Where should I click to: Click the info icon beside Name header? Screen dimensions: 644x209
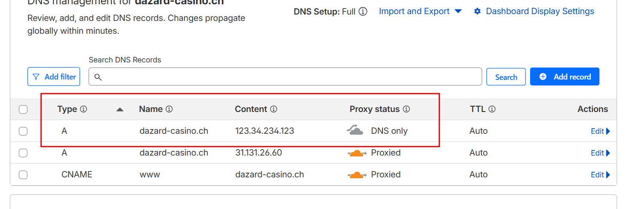pyautogui.click(x=169, y=109)
